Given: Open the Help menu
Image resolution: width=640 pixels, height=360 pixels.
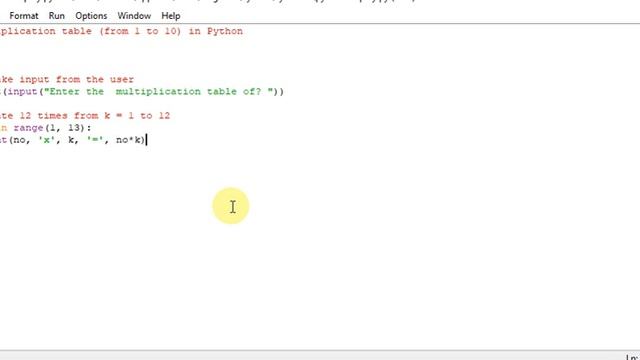Looking at the screenshot, I should point(171,16).
